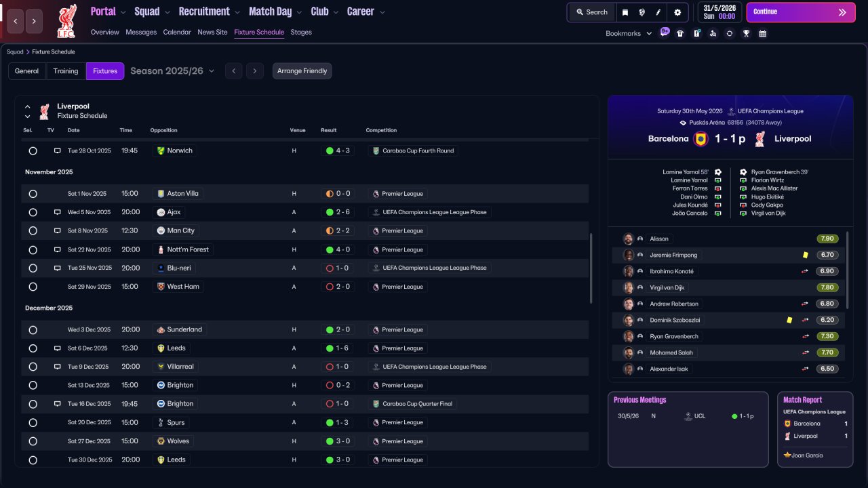Click TV icon for Ajax fixture
Image resolution: width=868 pixels, height=488 pixels.
pyautogui.click(x=58, y=212)
